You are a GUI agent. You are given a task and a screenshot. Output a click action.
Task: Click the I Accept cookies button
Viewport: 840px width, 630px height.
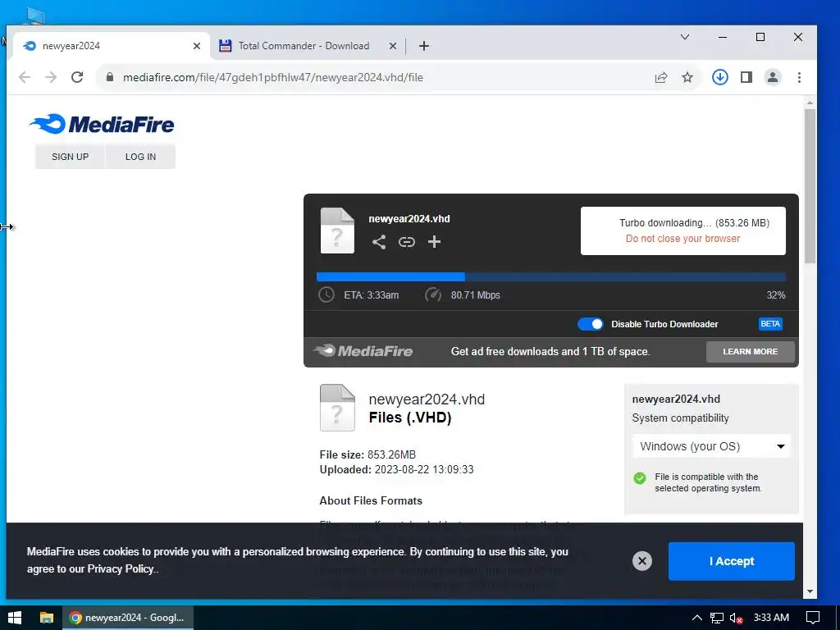click(x=731, y=561)
